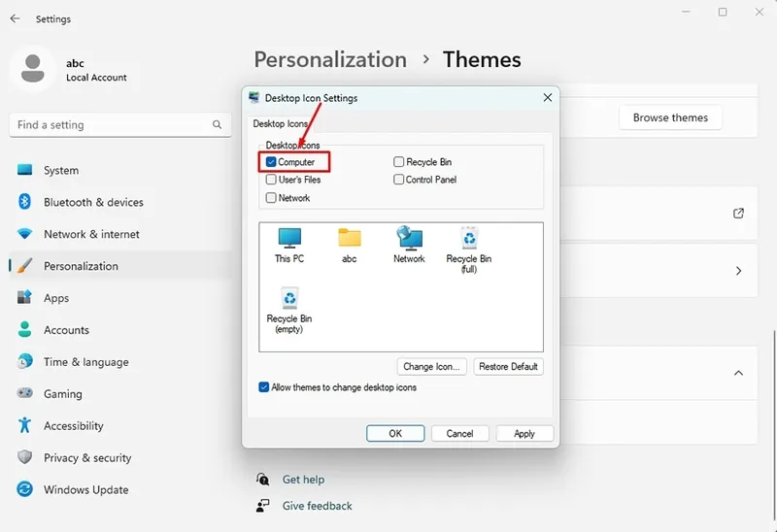This screenshot has width=777, height=532.
Task: Check the Control Panel checkbox
Action: pos(398,180)
